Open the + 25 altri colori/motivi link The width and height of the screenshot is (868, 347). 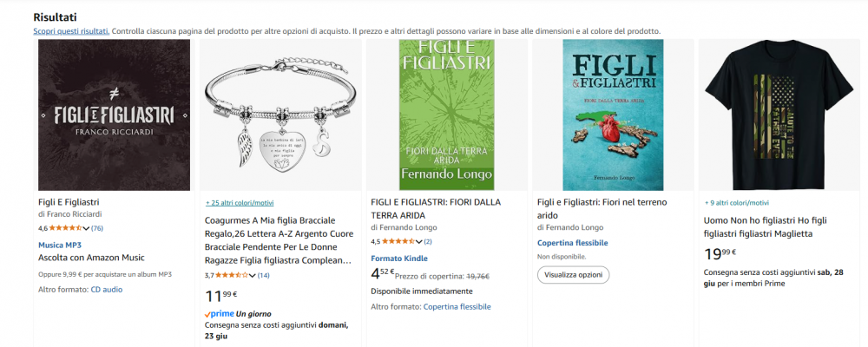pyautogui.click(x=240, y=203)
